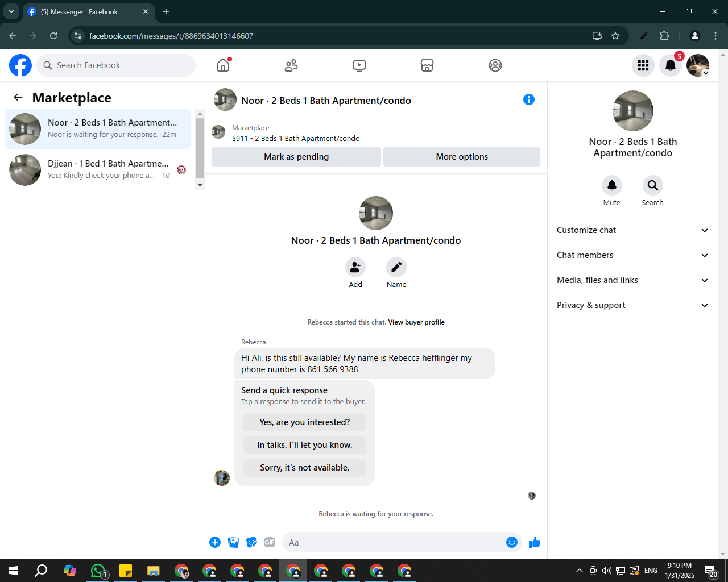Show hidden system tray icons
Image resolution: width=728 pixels, height=582 pixels.
pyautogui.click(x=579, y=571)
